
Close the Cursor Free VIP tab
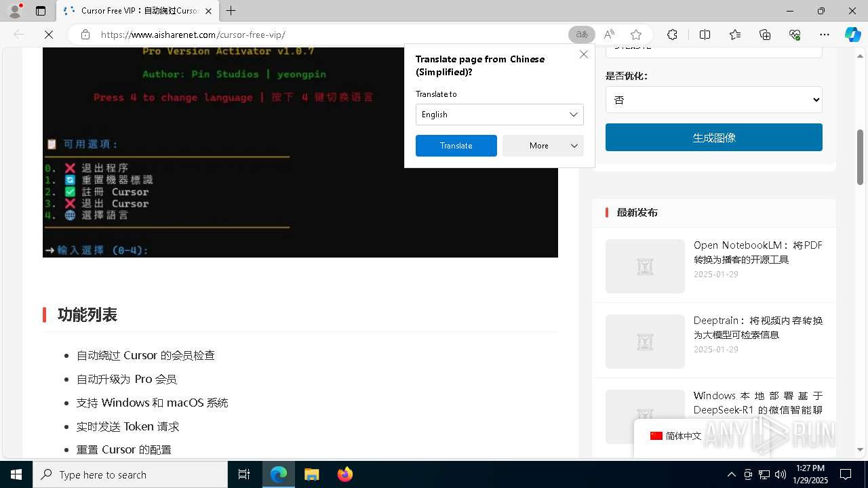208,11
